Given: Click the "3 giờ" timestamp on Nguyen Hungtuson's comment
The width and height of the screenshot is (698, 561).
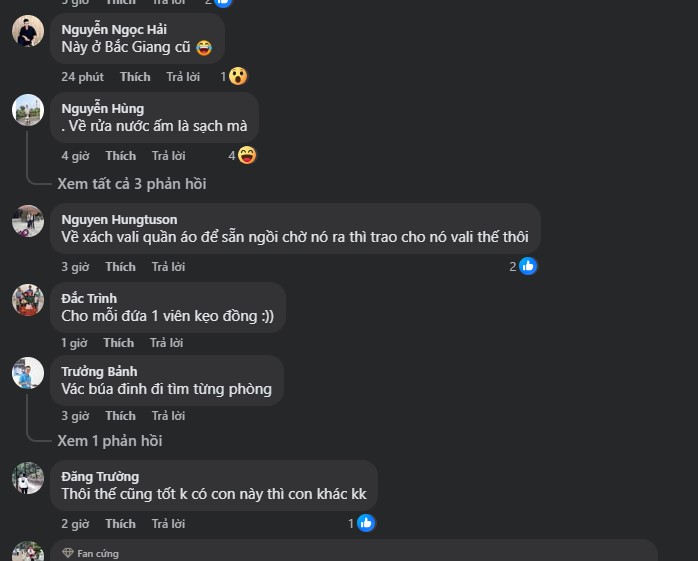Looking at the screenshot, I should [x=75, y=267].
